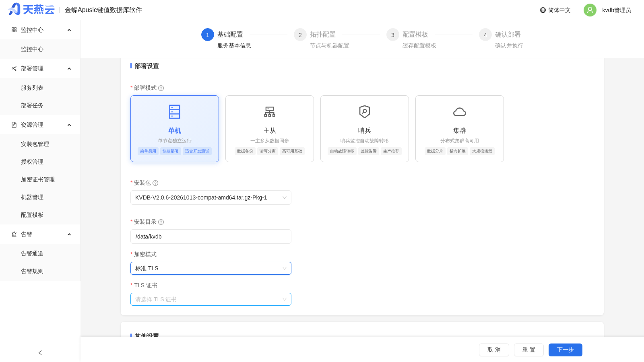
Task: Collapse the 监控中心 sidebar group chevron
Action: pos(69,30)
